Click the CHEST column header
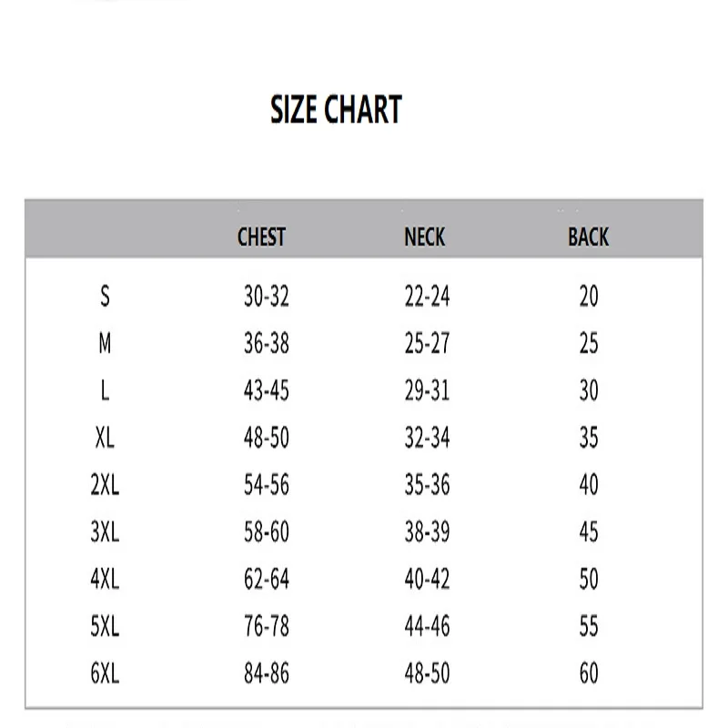 pyautogui.click(x=261, y=238)
